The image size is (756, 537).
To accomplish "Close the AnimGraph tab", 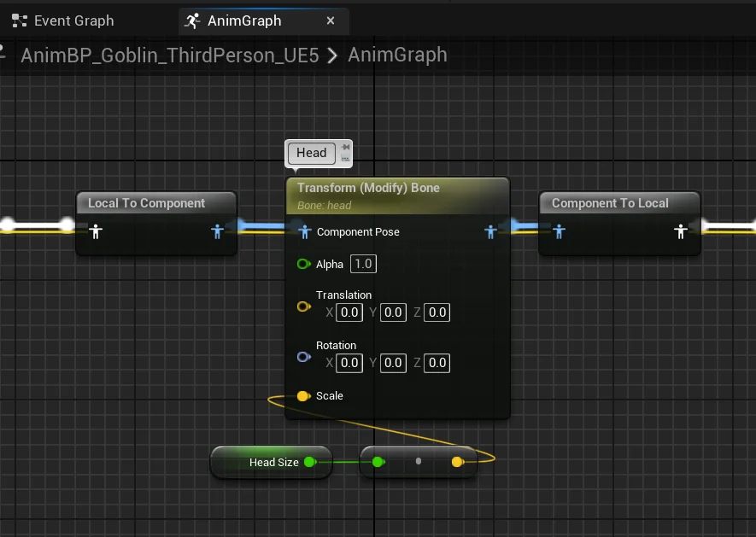I will (331, 20).
